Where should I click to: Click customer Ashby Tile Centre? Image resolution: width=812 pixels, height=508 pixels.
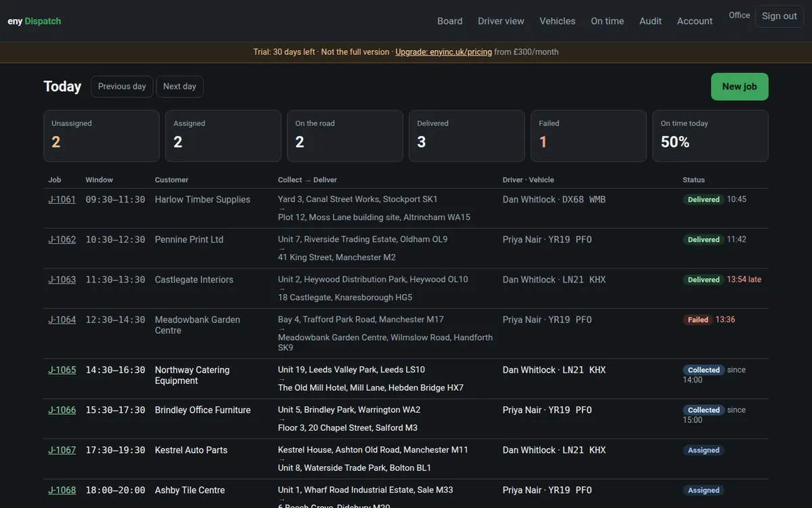190,490
